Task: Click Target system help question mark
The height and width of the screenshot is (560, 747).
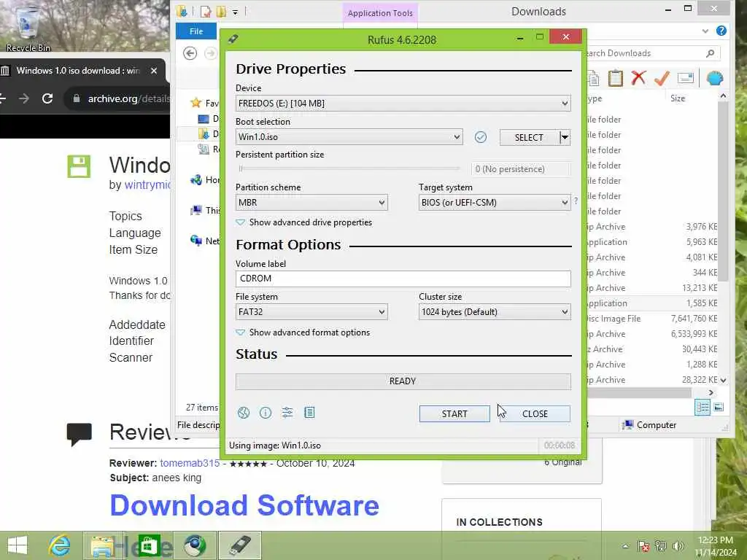Action: pyautogui.click(x=576, y=201)
